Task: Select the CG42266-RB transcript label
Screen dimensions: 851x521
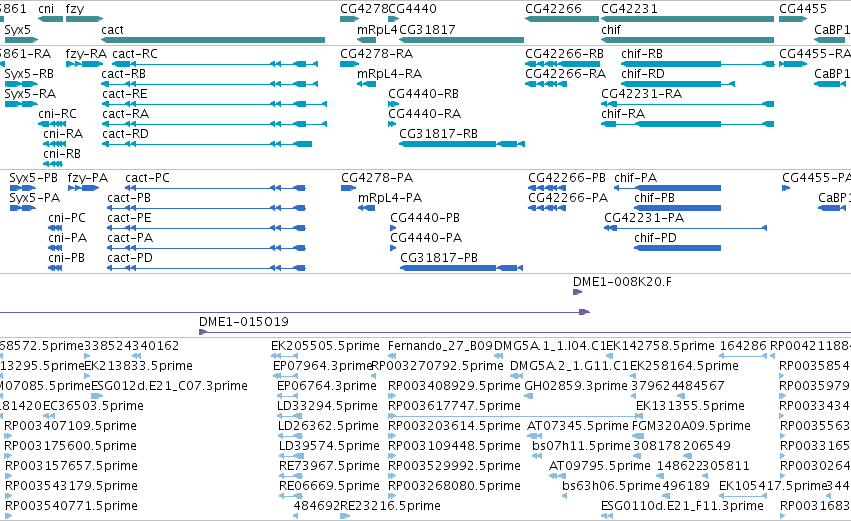Action: click(564, 54)
